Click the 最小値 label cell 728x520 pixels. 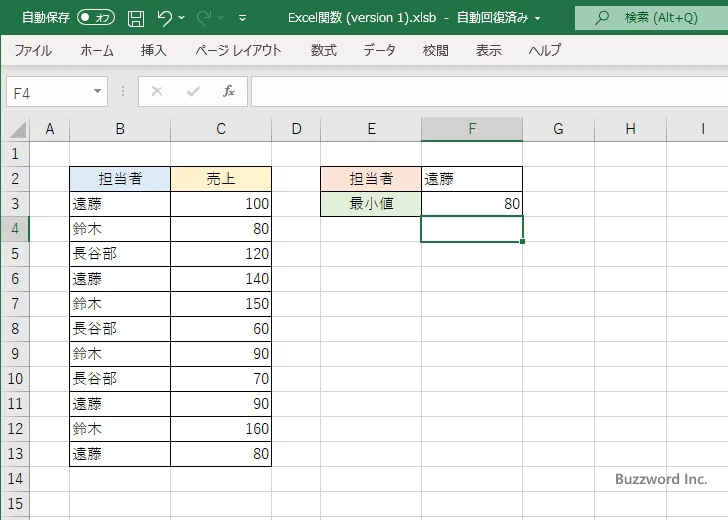[x=371, y=204]
